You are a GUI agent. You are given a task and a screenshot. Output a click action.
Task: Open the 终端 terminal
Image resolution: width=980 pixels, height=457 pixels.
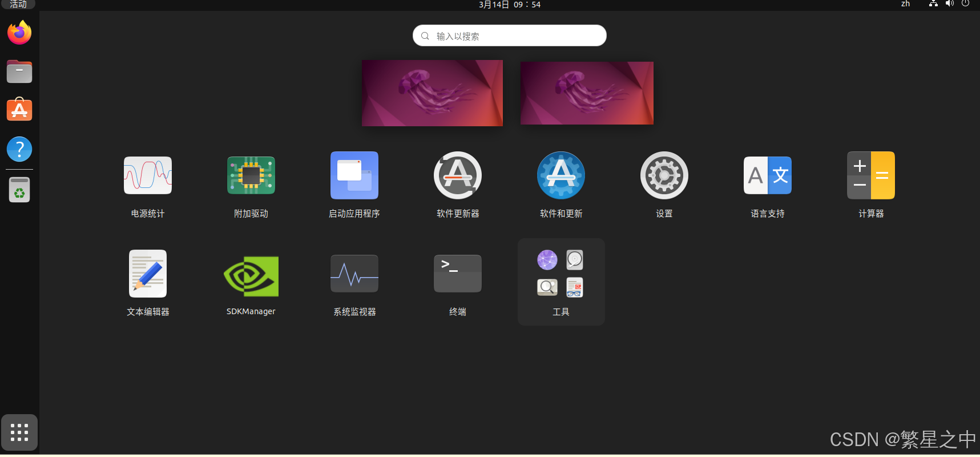pyautogui.click(x=458, y=274)
